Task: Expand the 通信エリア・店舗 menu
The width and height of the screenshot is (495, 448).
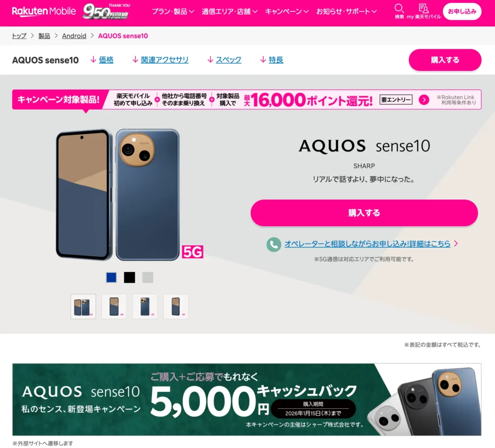Action: coord(230,12)
